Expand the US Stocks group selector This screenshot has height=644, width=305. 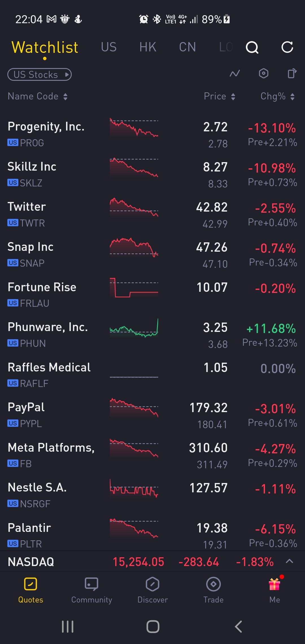[x=40, y=75]
